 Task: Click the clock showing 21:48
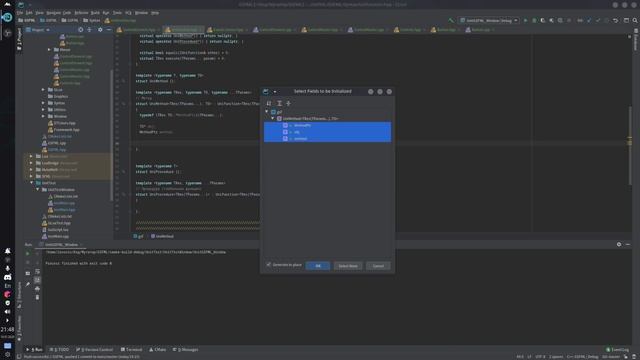pos(7,329)
